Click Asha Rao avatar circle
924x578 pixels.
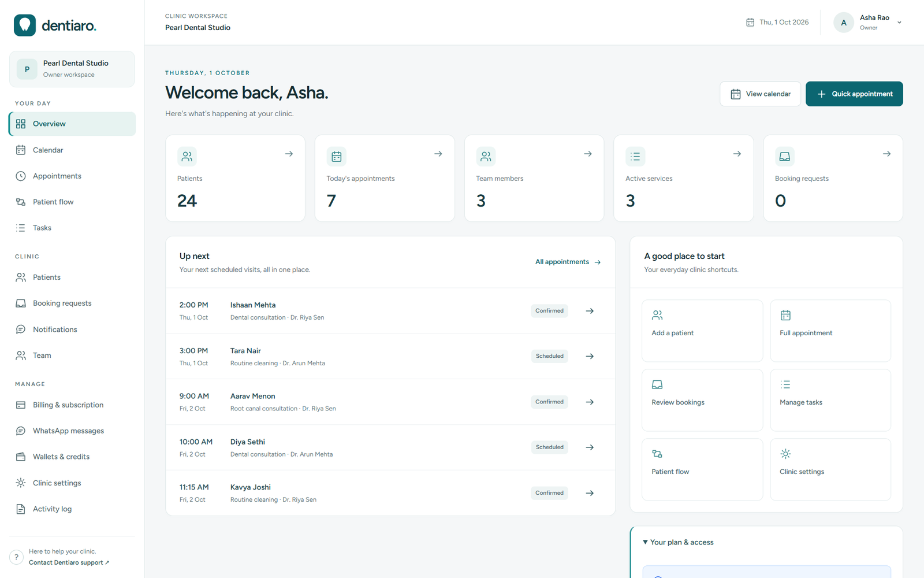844,23
